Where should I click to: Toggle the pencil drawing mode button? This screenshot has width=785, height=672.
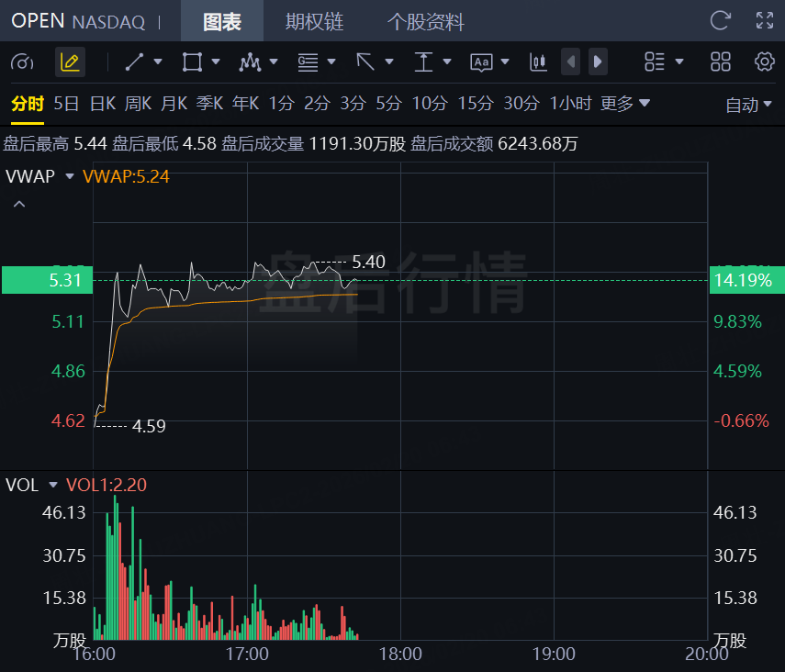click(x=70, y=62)
